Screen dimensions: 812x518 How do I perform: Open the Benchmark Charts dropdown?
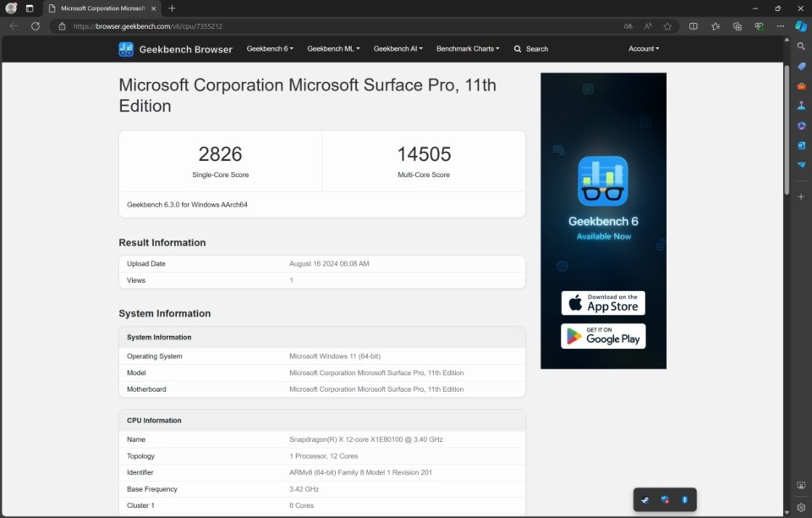tap(468, 49)
